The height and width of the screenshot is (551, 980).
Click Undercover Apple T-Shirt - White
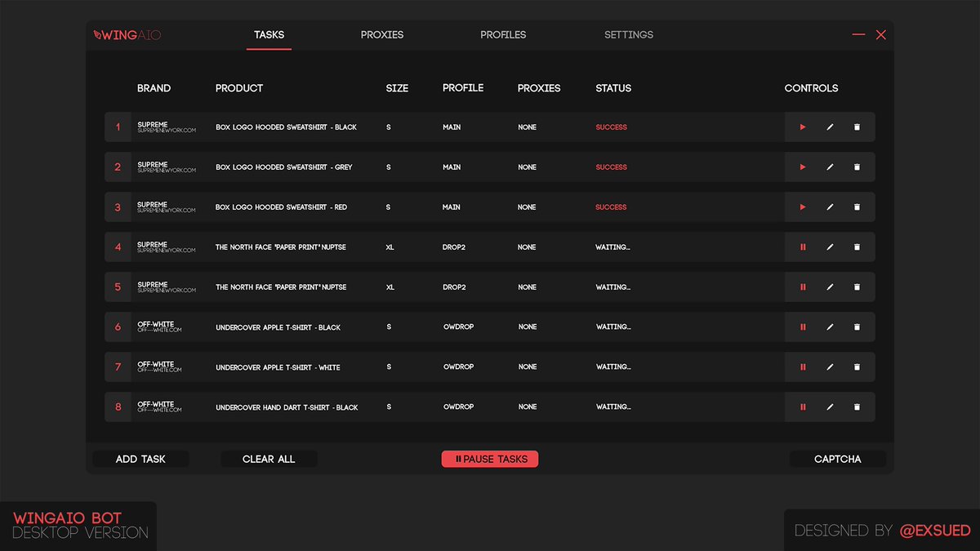278,367
